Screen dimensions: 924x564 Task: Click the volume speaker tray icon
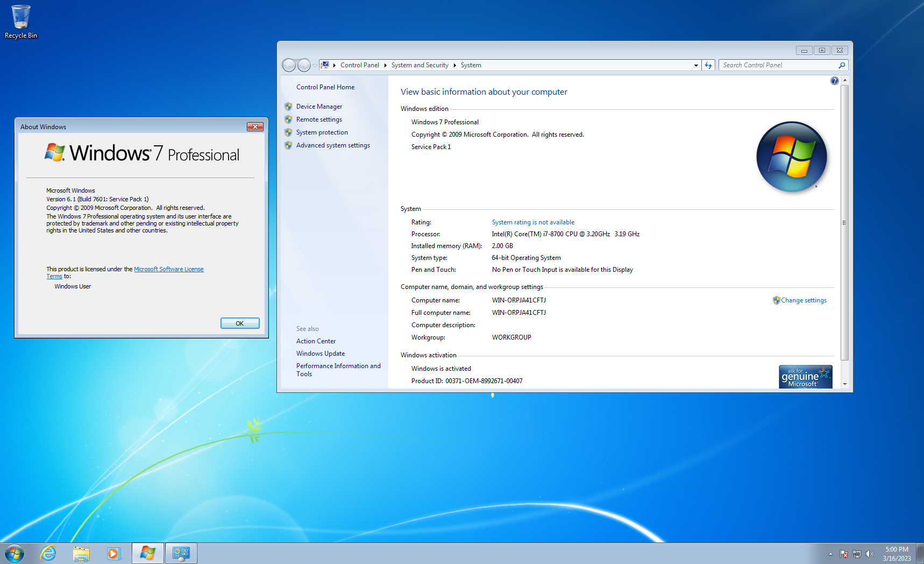click(870, 554)
